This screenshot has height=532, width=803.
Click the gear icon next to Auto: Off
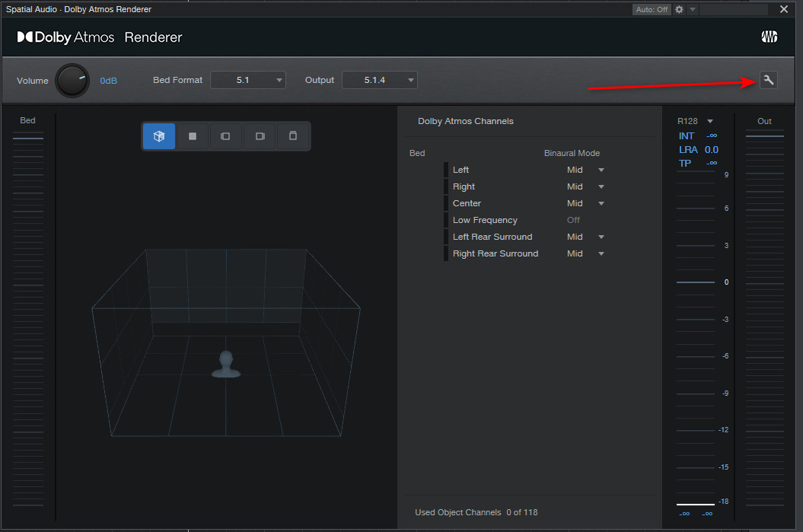click(679, 9)
